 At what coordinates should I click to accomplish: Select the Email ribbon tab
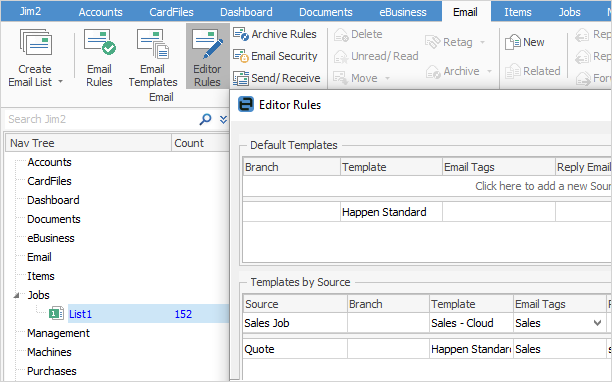[x=465, y=12]
